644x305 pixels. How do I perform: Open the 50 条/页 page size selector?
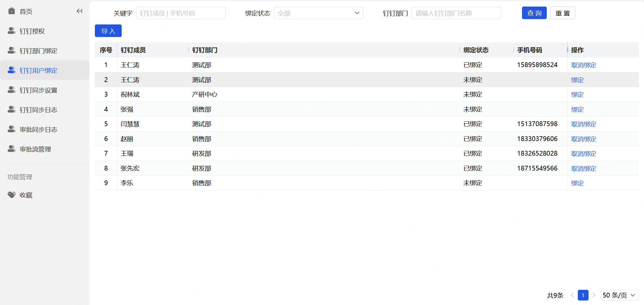[619, 295]
